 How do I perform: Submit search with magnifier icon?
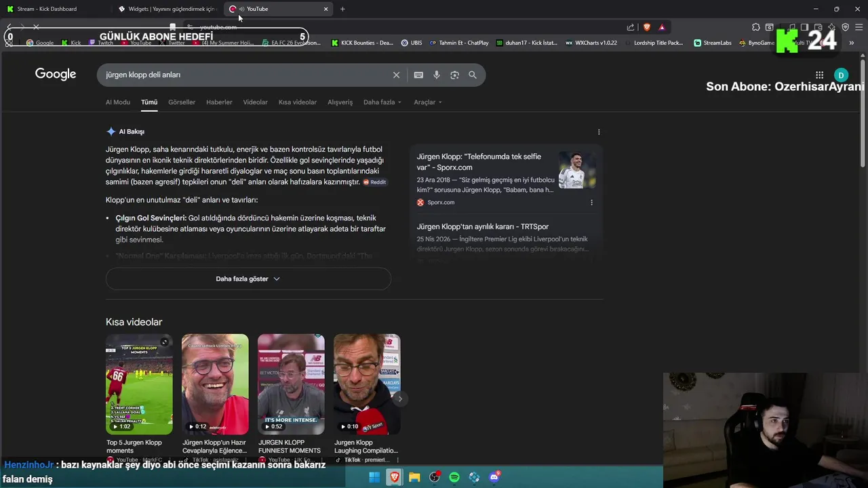(x=473, y=75)
